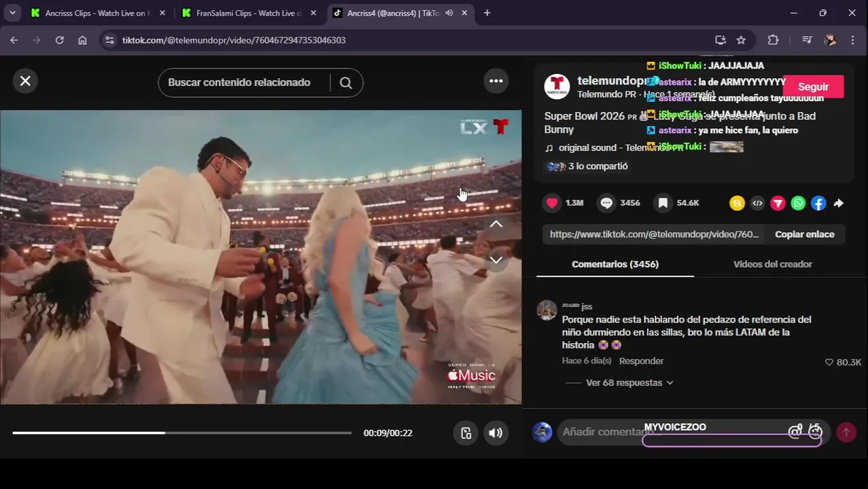Click the video to pause playback
The width and height of the screenshot is (868, 489).
point(261,257)
